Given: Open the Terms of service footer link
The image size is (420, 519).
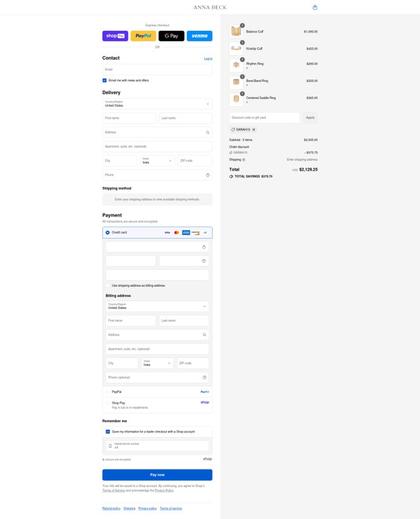Looking at the screenshot, I should (x=171, y=509).
